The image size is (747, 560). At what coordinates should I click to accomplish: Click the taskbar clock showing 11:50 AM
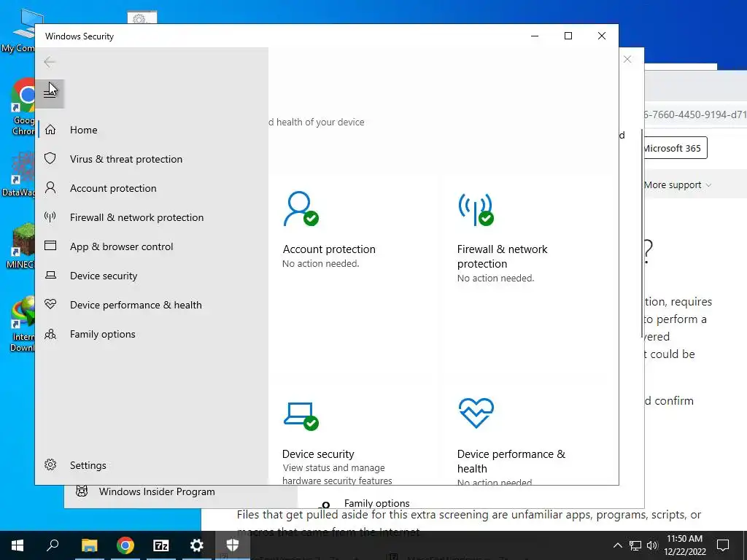point(684,545)
